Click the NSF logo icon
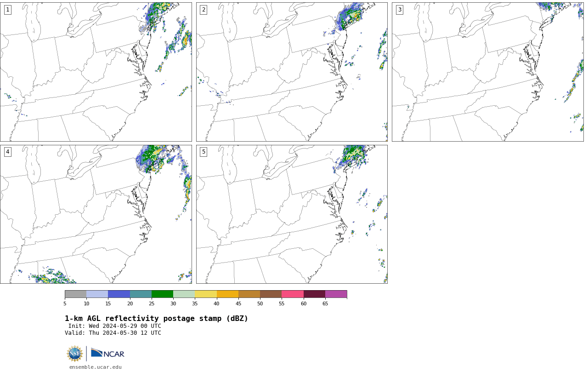 point(75,354)
